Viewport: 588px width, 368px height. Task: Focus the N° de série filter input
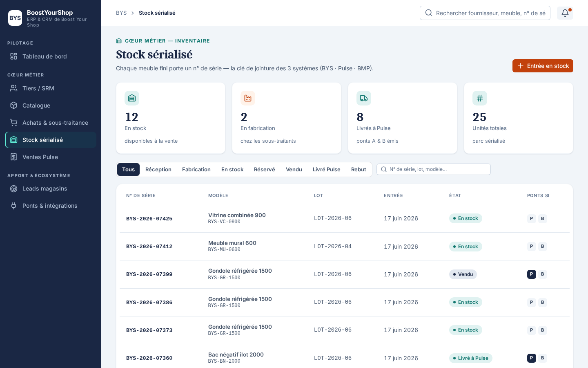click(434, 169)
